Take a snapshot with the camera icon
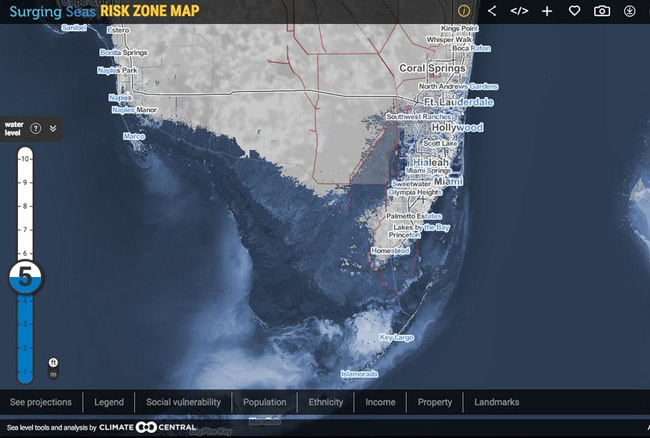 click(602, 11)
